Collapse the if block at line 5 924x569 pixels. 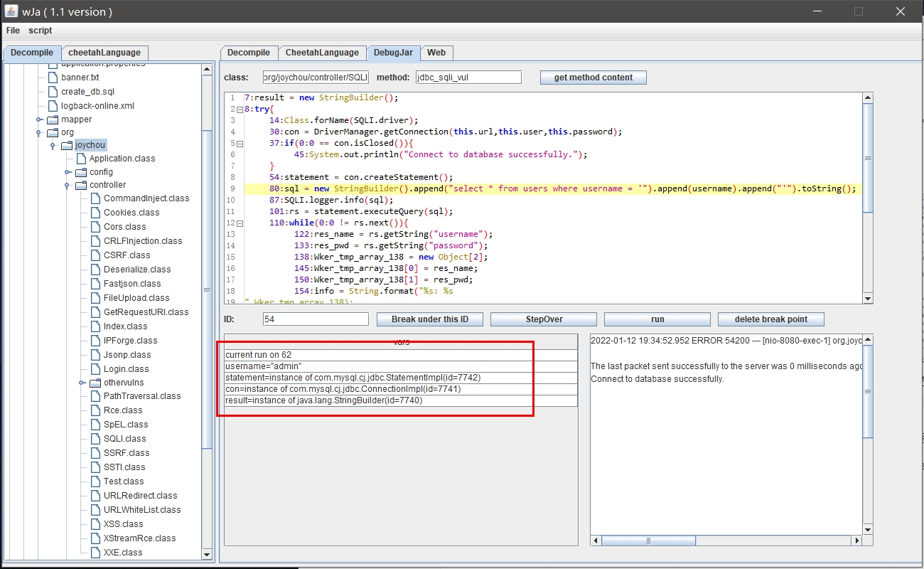tap(240, 144)
